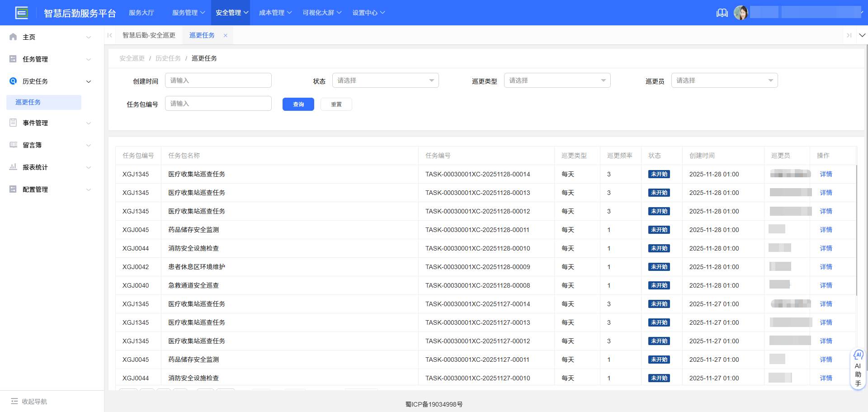The height and width of the screenshot is (412, 868).
Task: Open the AI 助手 floating assistant
Action: click(x=858, y=368)
